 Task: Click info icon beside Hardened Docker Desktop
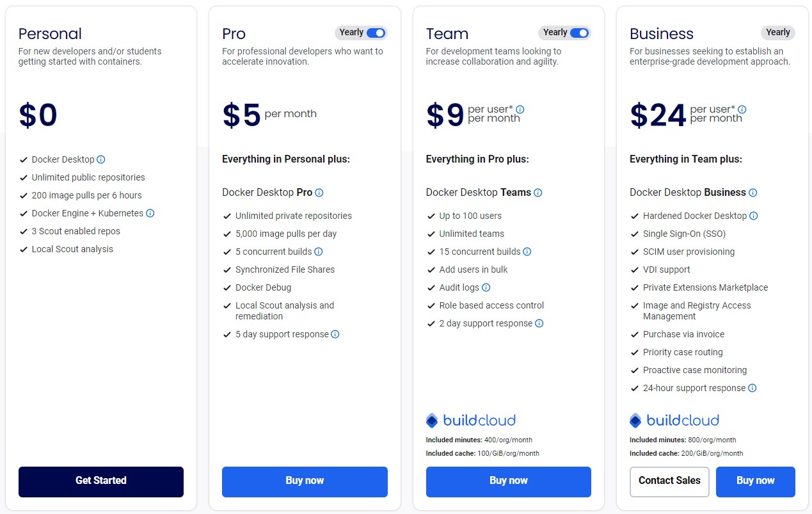754,216
